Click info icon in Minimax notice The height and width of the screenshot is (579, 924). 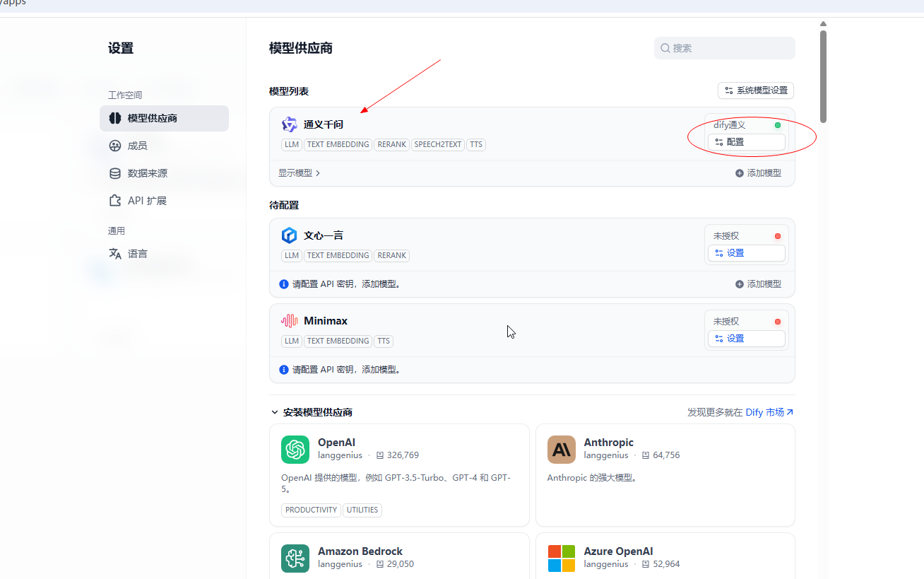(x=284, y=370)
